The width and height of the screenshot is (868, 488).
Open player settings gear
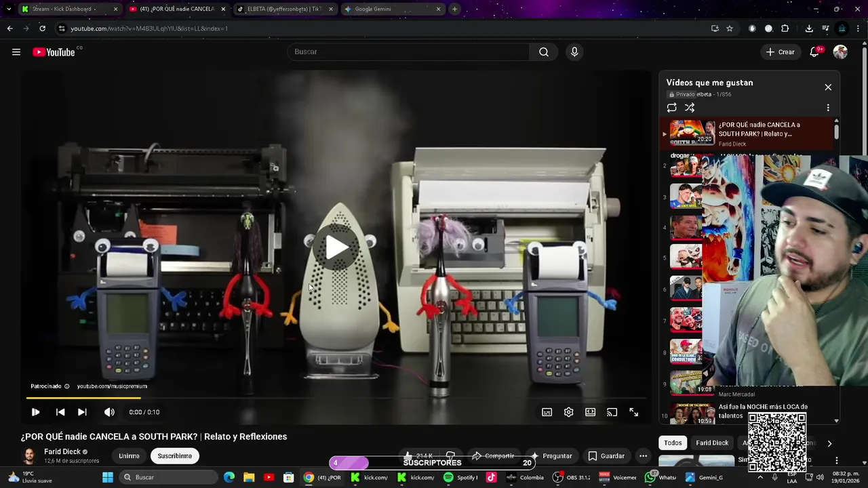tap(569, 412)
